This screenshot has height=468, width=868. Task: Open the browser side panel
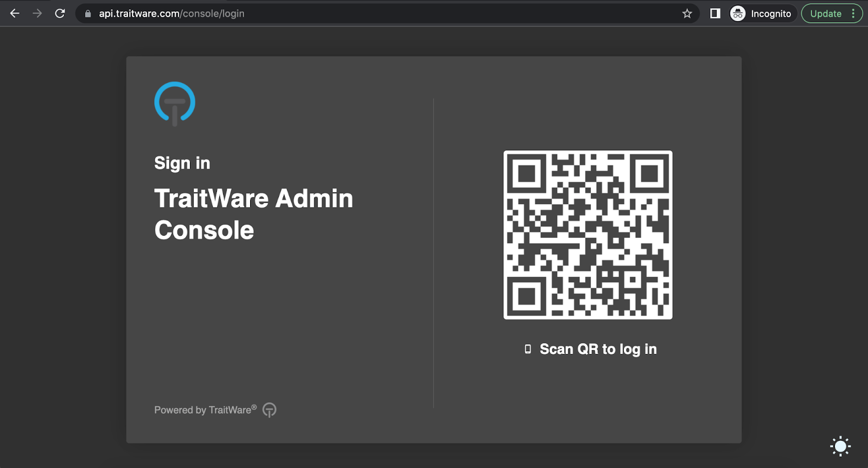coord(715,14)
